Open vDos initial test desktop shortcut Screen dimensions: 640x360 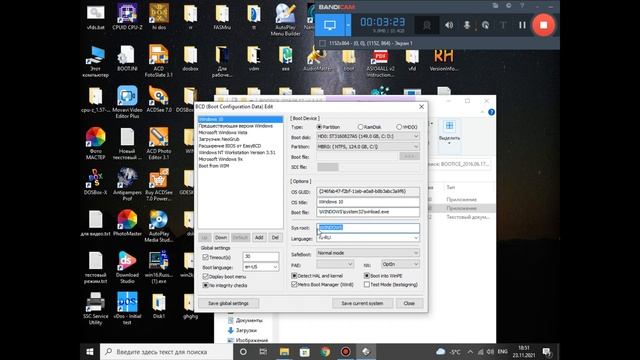[x=127, y=308]
